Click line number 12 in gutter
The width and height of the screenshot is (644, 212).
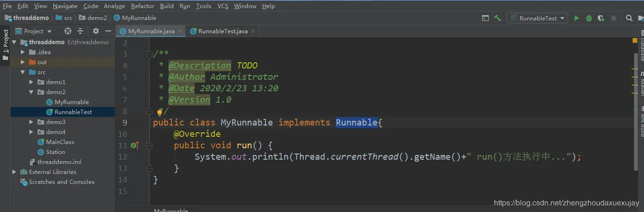(x=122, y=157)
